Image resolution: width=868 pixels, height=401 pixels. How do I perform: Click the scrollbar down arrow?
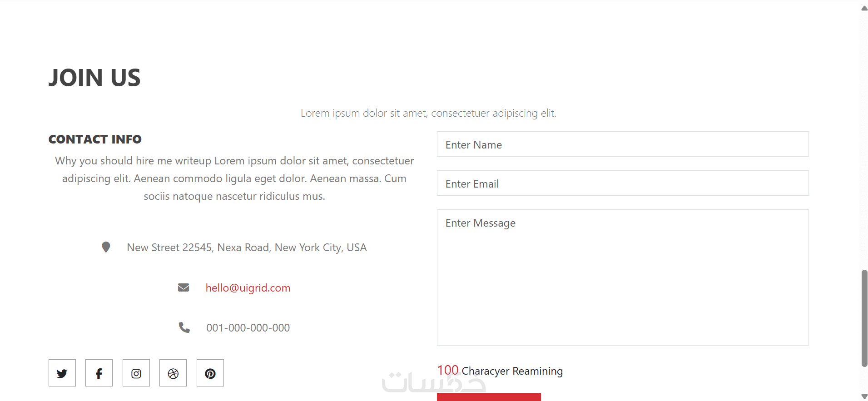[864, 396]
